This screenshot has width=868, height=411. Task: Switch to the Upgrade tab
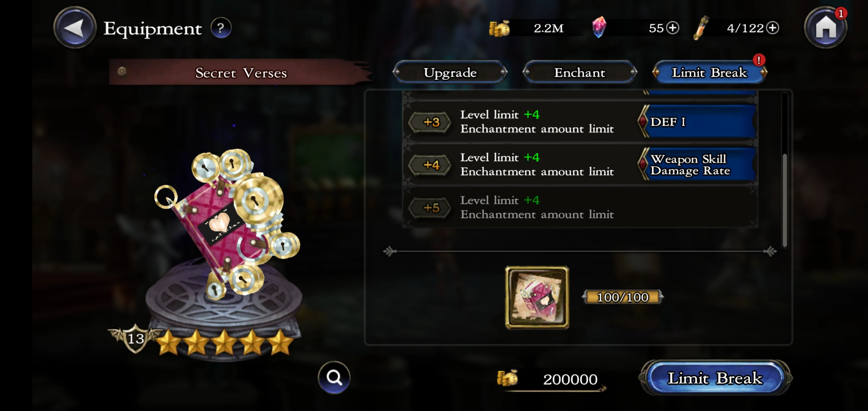[x=450, y=72]
